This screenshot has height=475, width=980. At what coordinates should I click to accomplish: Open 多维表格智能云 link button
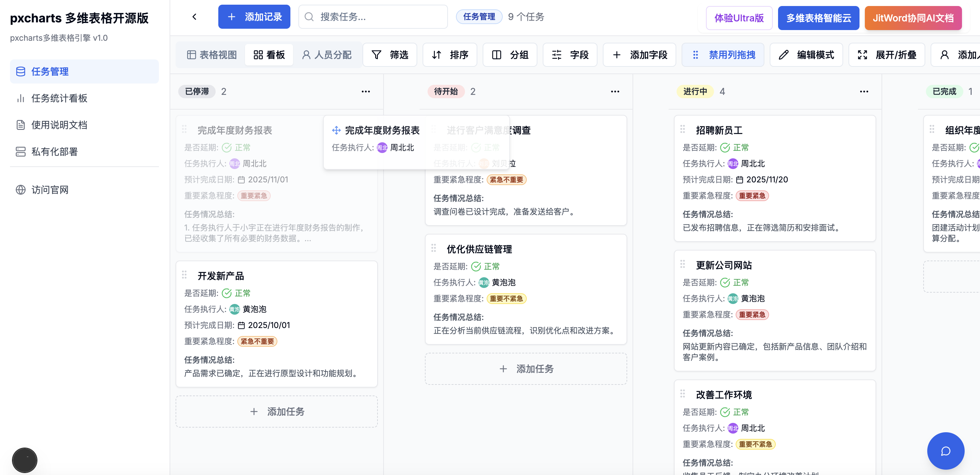click(818, 18)
